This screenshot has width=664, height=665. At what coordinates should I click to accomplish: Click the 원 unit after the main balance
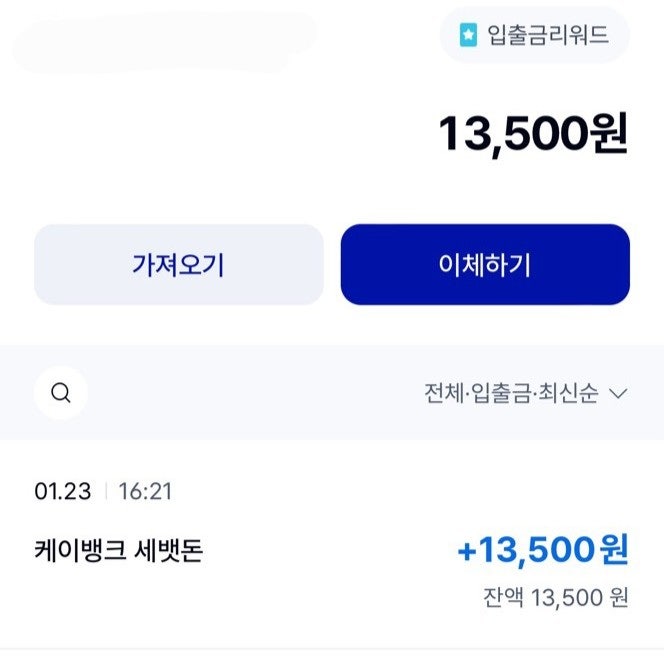coord(606,135)
